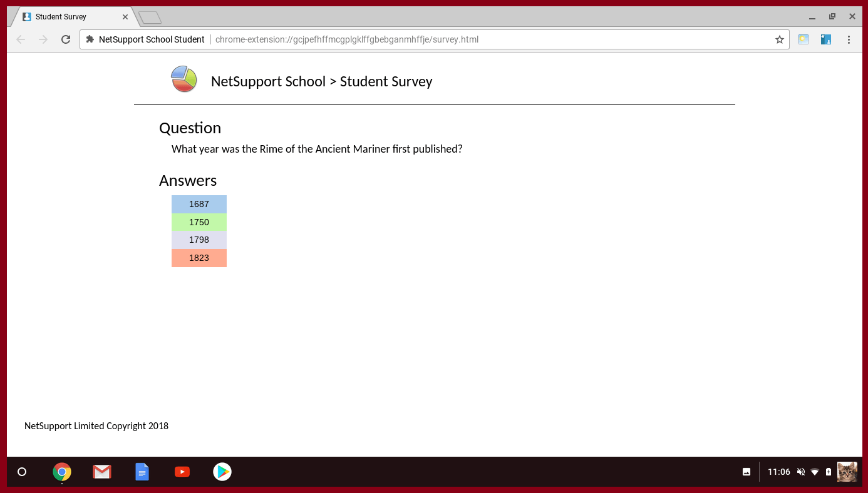The width and height of the screenshot is (868, 493).
Task: Click the browser reload button
Action: click(x=65, y=39)
